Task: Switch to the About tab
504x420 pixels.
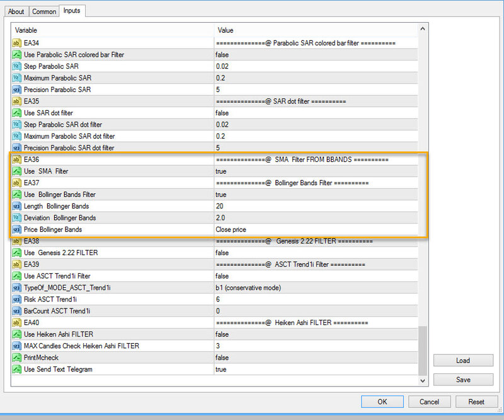Action: point(16,11)
